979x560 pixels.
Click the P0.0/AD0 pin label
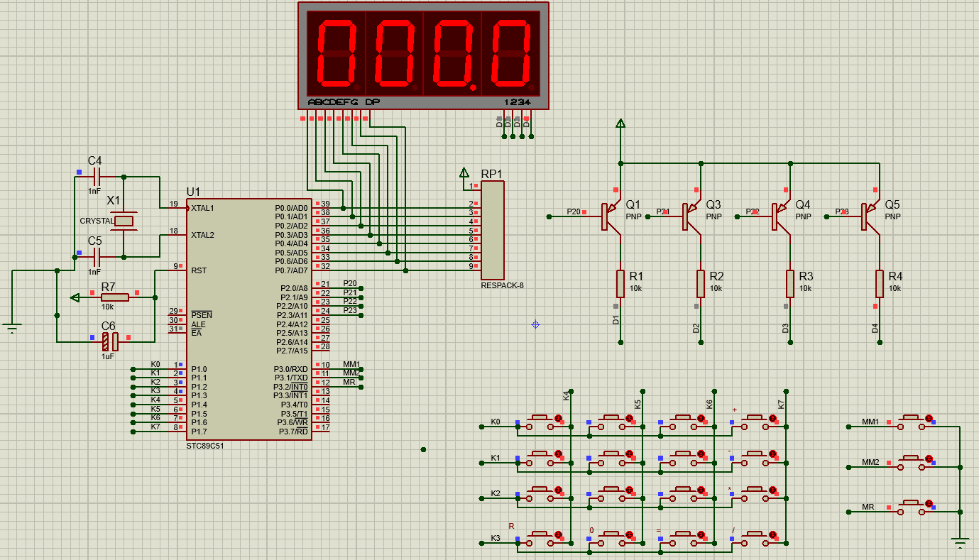[291, 208]
